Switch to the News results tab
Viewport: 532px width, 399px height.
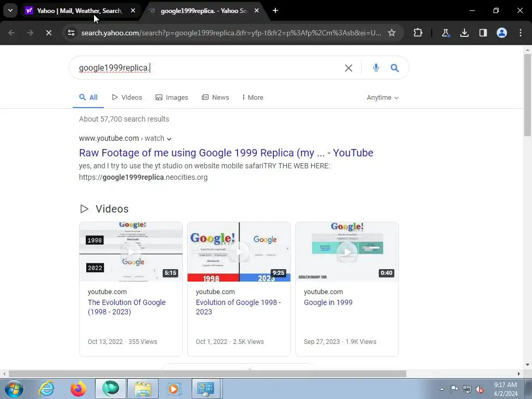pos(216,97)
